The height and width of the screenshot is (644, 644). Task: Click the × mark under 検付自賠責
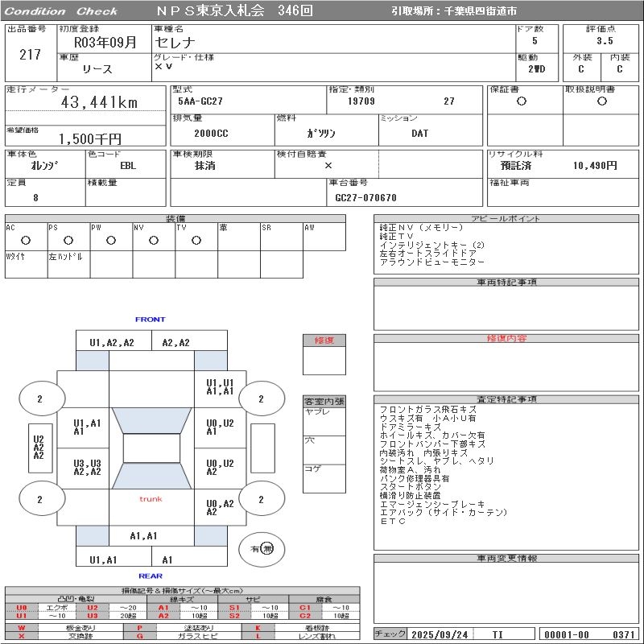328,166
